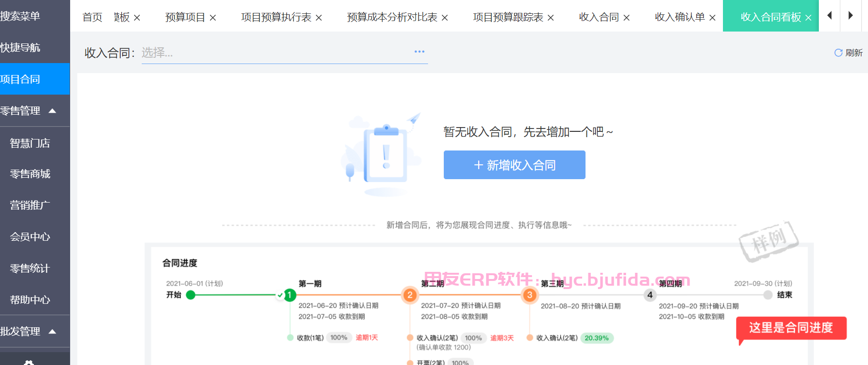The height and width of the screenshot is (365, 868).
Task: Click the gray 结束 end marker
Action: (768, 295)
